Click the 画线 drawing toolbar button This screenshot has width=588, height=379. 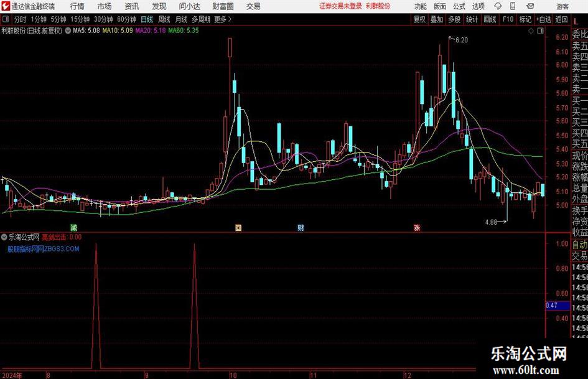point(490,19)
